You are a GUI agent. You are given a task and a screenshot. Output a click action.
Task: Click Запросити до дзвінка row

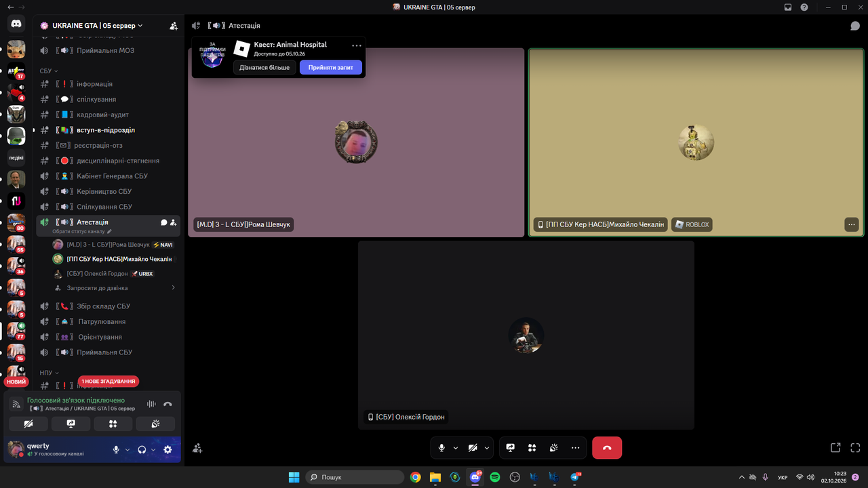click(115, 287)
